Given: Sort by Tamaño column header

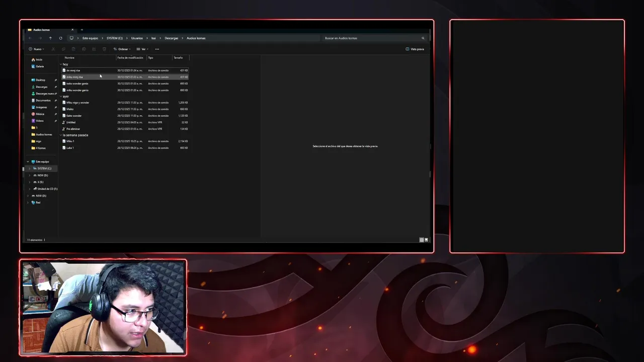Looking at the screenshot, I should click(x=178, y=58).
